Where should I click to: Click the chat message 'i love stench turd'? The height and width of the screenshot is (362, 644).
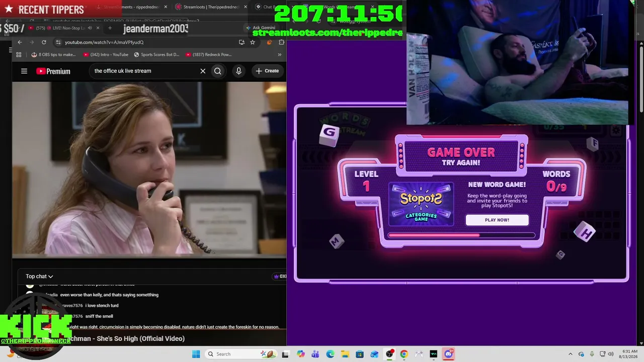coord(102,306)
